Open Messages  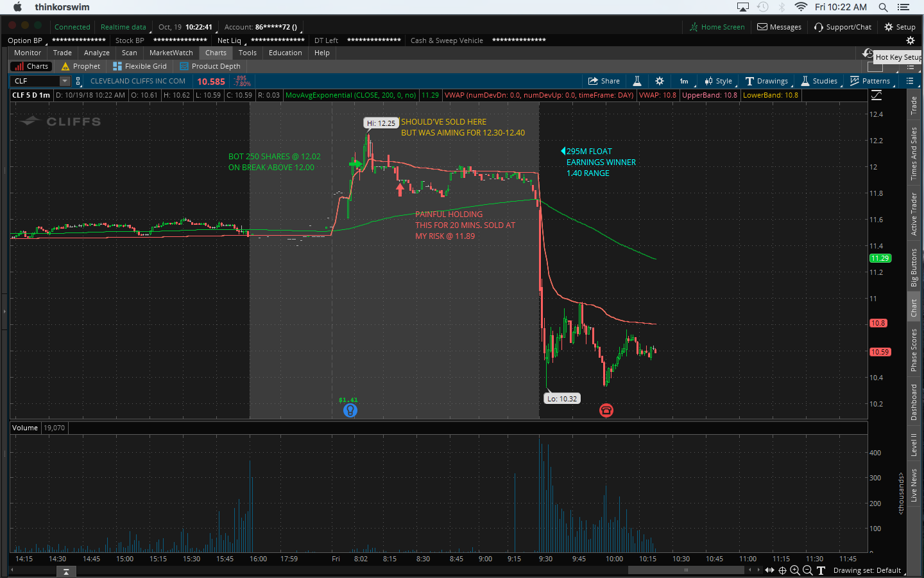pos(779,27)
